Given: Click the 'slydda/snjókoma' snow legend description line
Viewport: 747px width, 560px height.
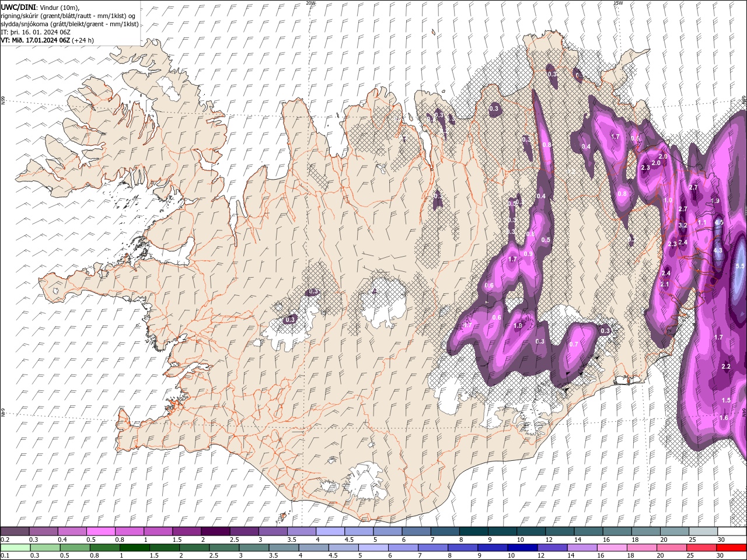Looking at the screenshot, I should pyautogui.click(x=69, y=24).
